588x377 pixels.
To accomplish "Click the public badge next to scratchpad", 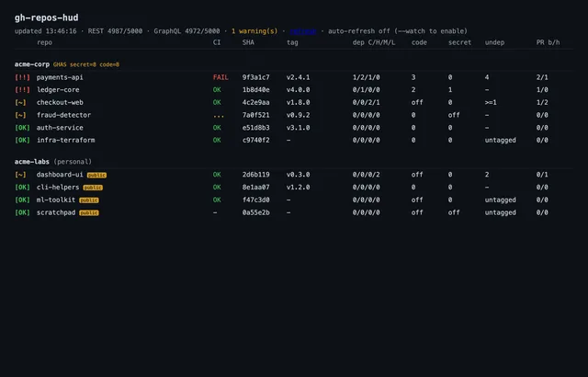I will [x=89, y=213].
